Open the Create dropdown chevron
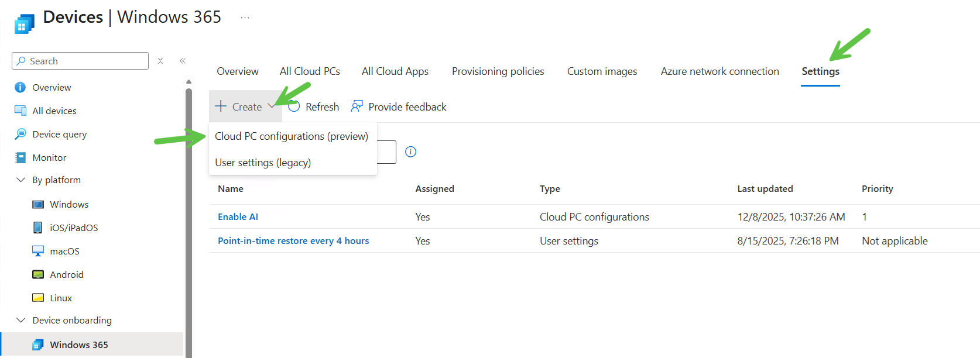980x358 pixels. pos(271,106)
